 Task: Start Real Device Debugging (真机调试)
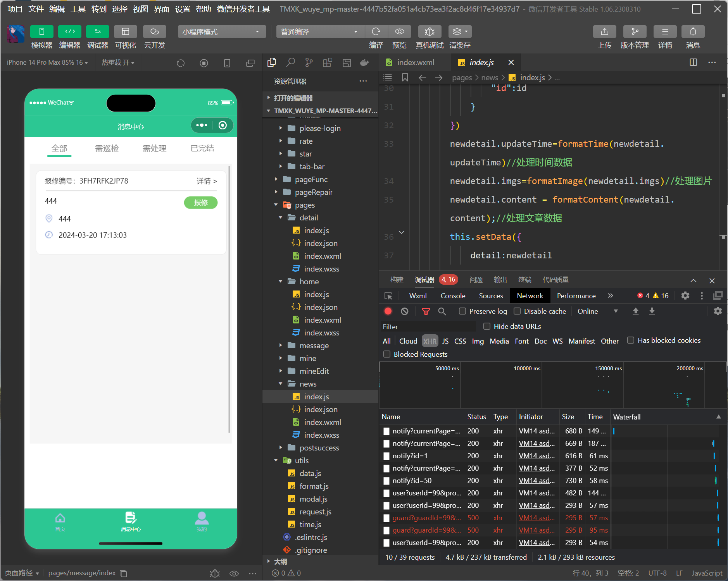click(x=430, y=31)
